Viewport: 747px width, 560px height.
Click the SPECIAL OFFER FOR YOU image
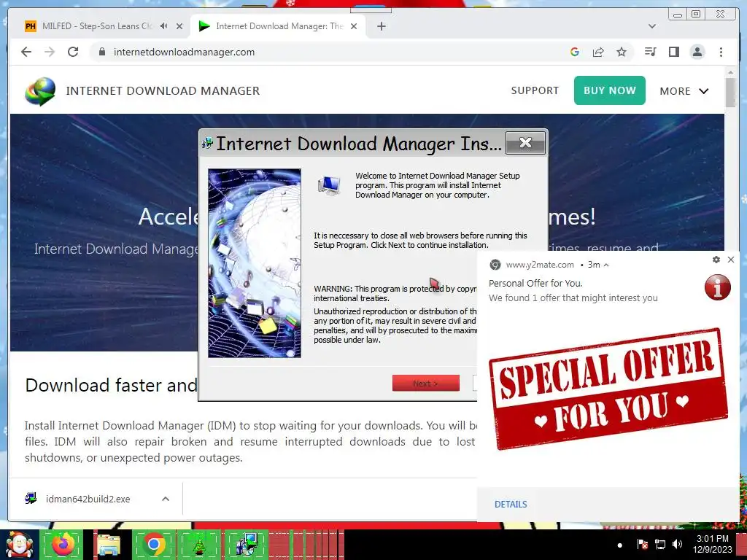point(608,389)
